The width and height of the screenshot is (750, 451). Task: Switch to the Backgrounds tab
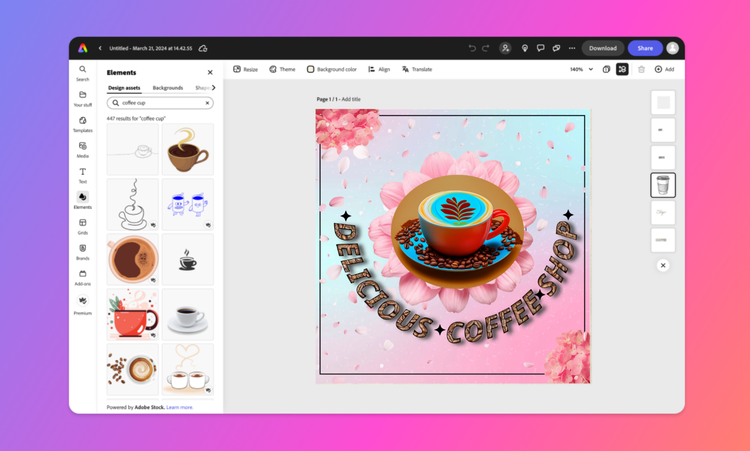(x=168, y=88)
